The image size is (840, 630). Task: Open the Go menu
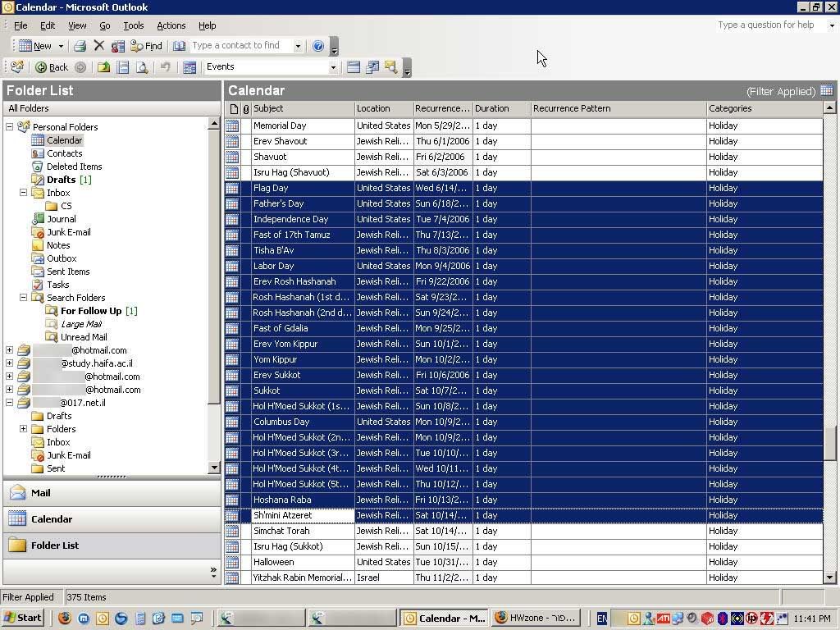tap(105, 25)
